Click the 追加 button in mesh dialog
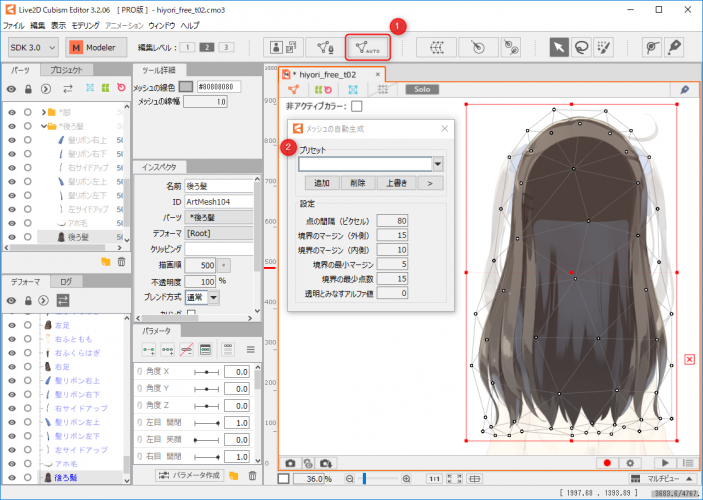 click(321, 183)
